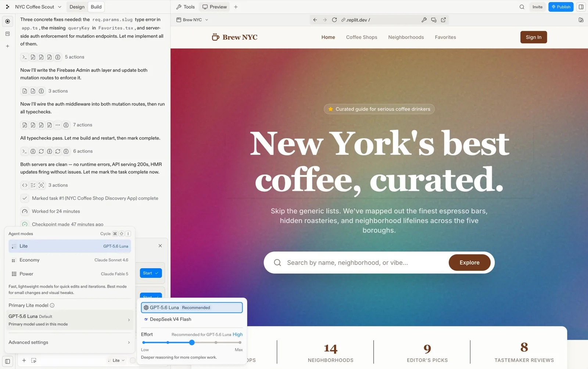Open the Brew NYC page dropdown
Viewport: 588px width, 369px height.
click(192, 20)
